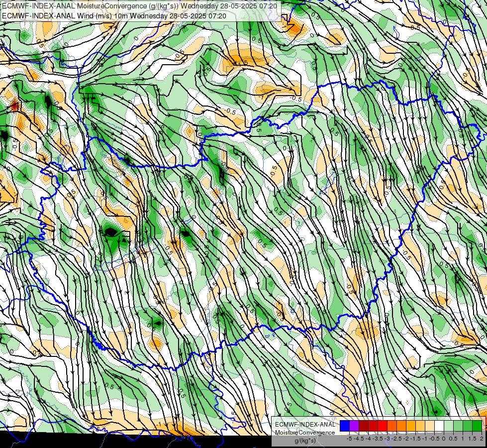Viewport: 487px width, 448px height.
Task: Click the -4 tick label on the legend
Action: 369,439
